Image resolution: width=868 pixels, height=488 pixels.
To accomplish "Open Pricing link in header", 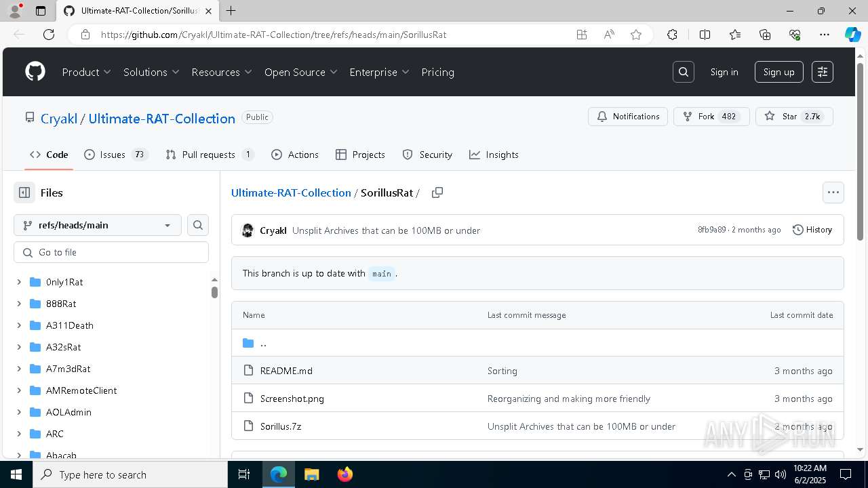I will tap(437, 72).
